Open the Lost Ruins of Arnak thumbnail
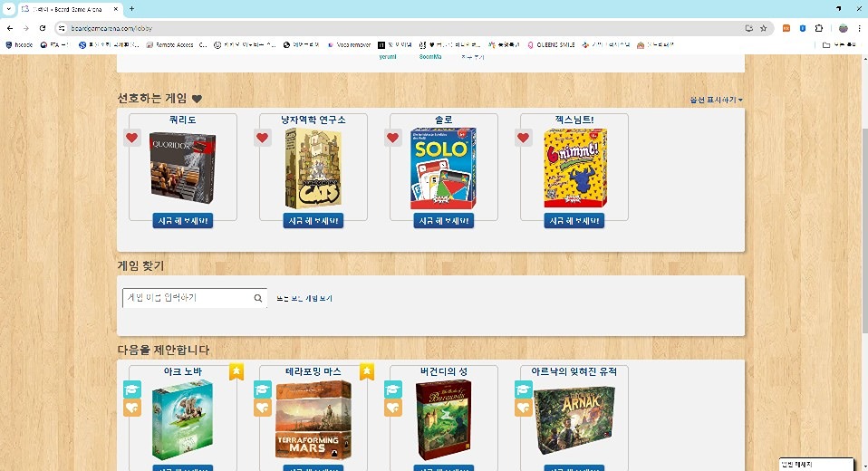The image size is (868, 471). pos(574,420)
